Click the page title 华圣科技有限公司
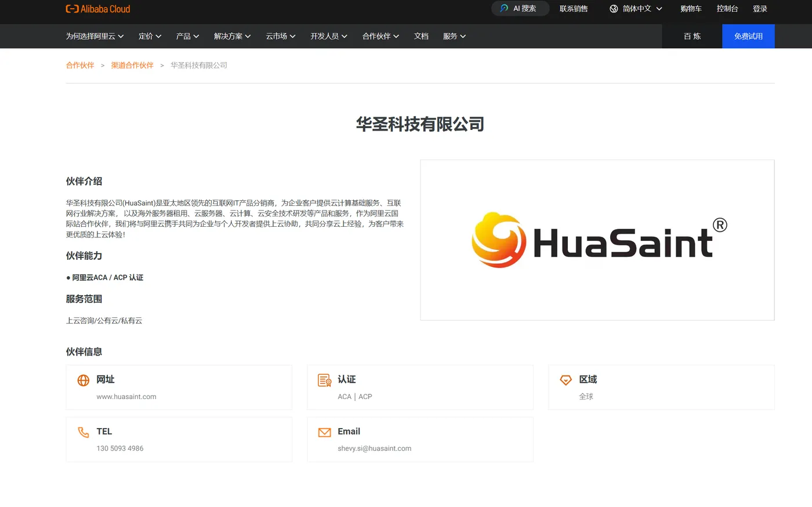 coord(420,124)
